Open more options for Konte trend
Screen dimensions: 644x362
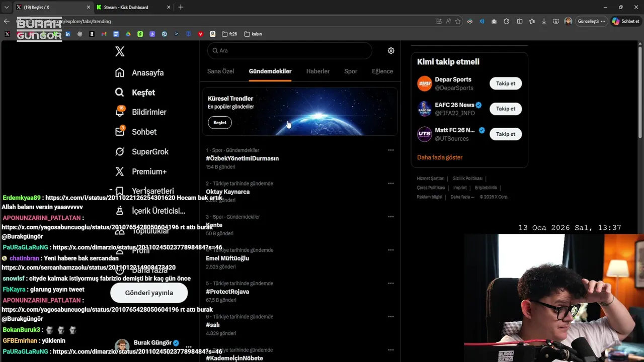point(391,217)
